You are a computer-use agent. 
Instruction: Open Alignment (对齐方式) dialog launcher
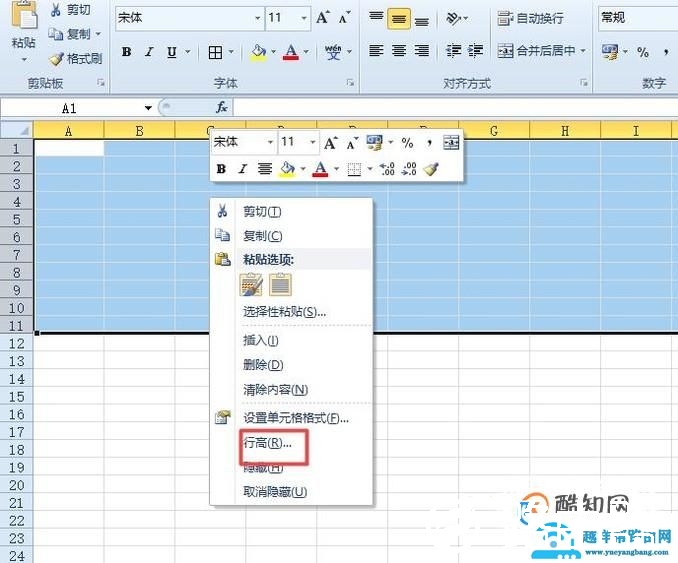coord(584,83)
